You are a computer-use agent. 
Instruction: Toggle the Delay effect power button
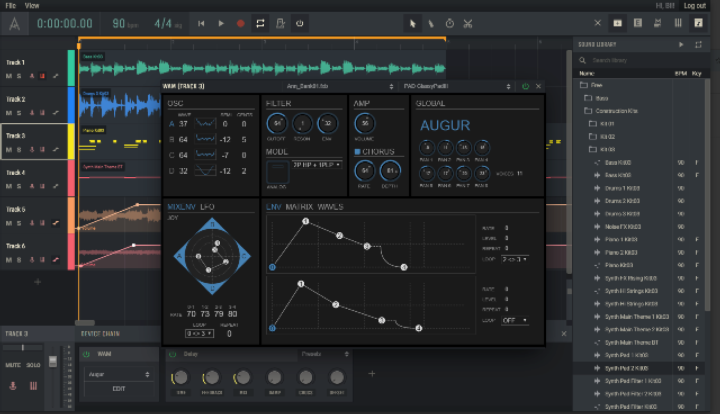pyautogui.click(x=173, y=354)
